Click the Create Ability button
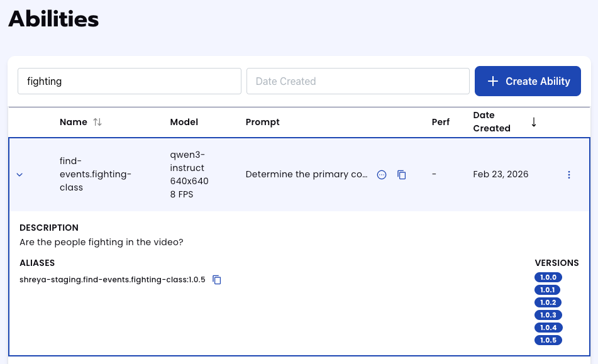This screenshot has height=364, width=598. (x=528, y=81)
